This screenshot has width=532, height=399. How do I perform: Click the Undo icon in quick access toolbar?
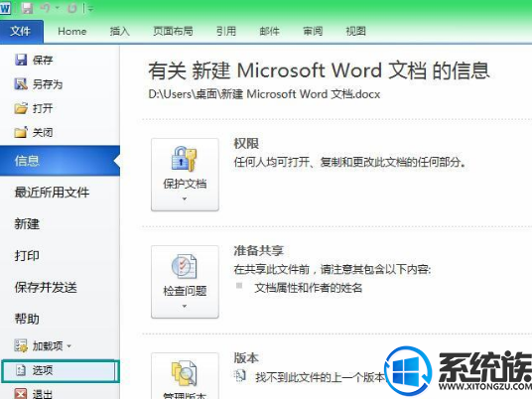point(46,8)
